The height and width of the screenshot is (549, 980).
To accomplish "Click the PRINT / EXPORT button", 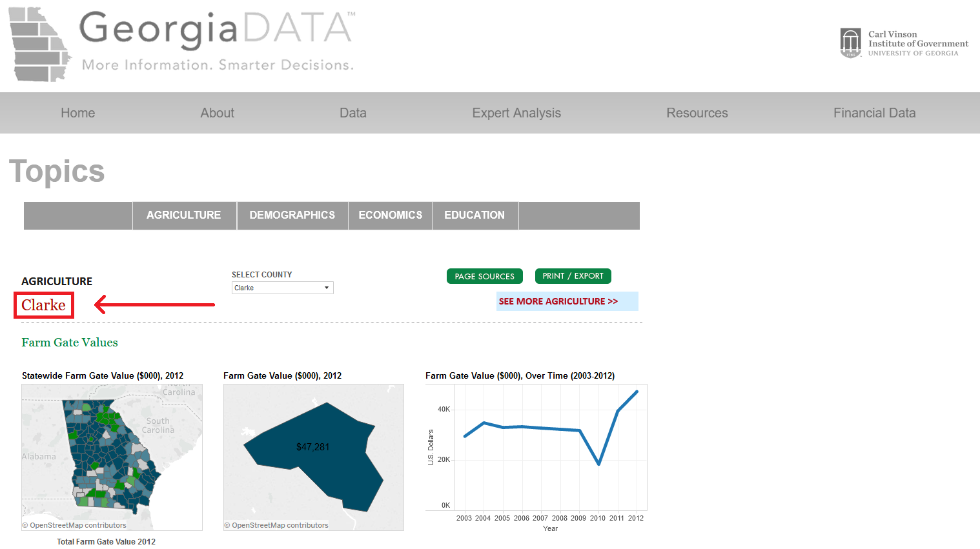I will click(x=573, y=276).
